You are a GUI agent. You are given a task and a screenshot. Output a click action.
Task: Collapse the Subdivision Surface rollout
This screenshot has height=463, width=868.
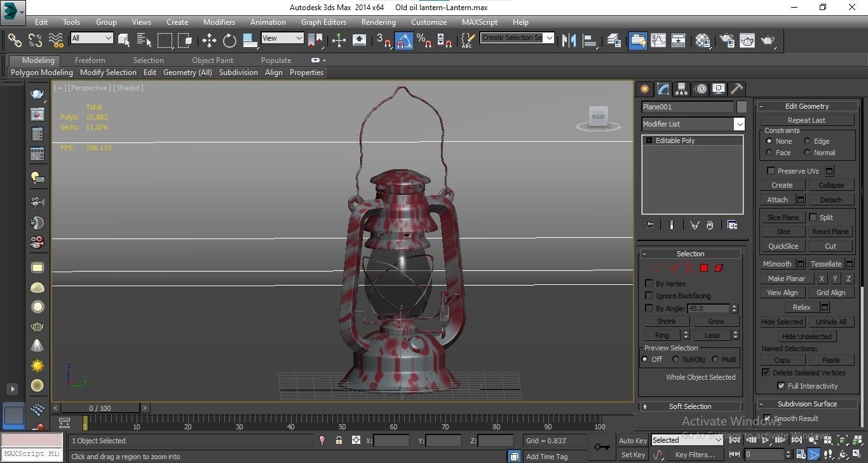coord(807,404)
